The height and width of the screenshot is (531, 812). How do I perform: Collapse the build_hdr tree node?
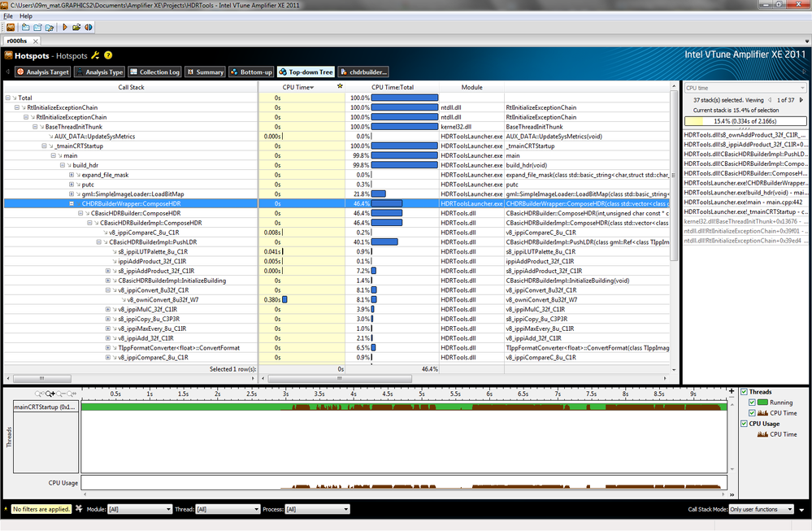coord(63,165)
